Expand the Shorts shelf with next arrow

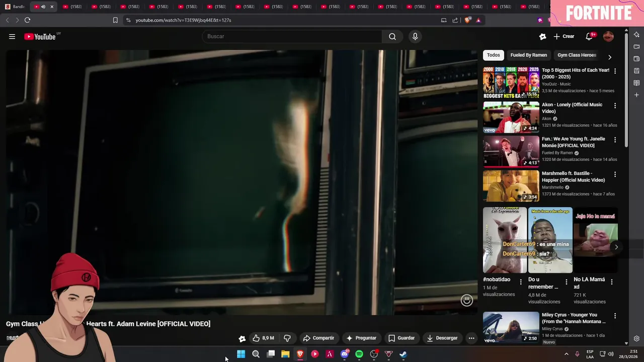point(616,247)
